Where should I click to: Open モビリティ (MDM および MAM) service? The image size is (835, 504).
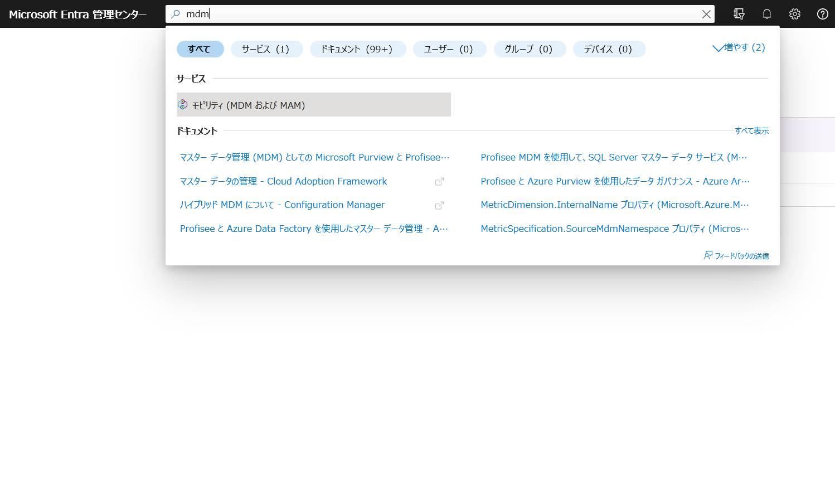314,104
